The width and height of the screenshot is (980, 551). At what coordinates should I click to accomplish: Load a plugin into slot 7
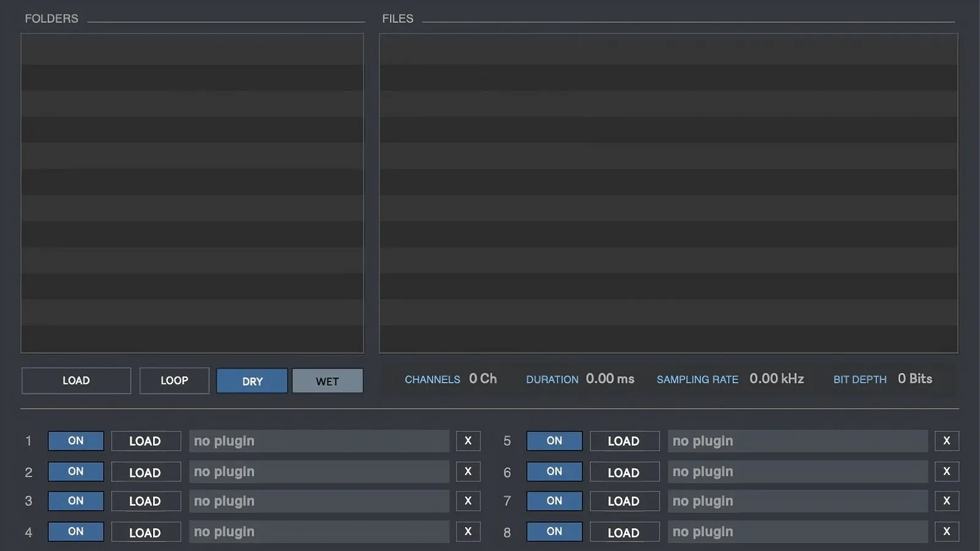click(x=625, y=501)
